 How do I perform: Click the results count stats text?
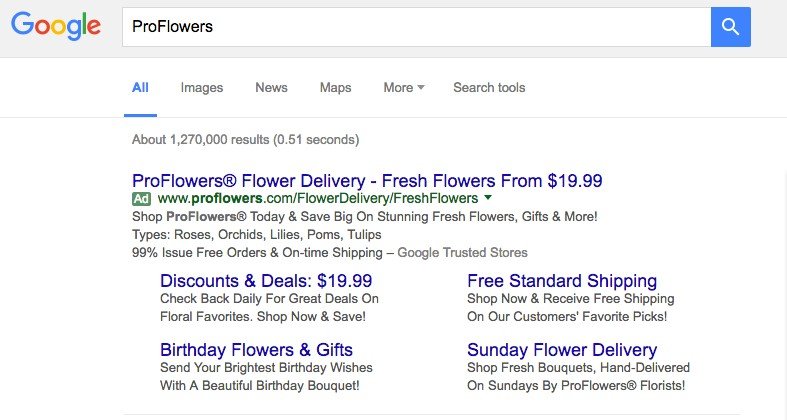245,139
